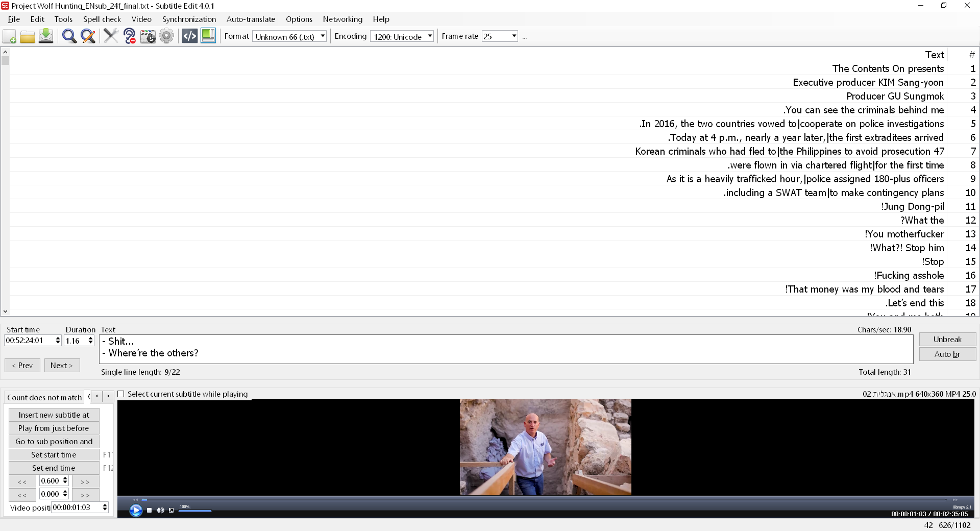The height and width of the screenshot is (531, 980).
Task: Open Visual sync with the film clock icon
Action: coord(148,36)
